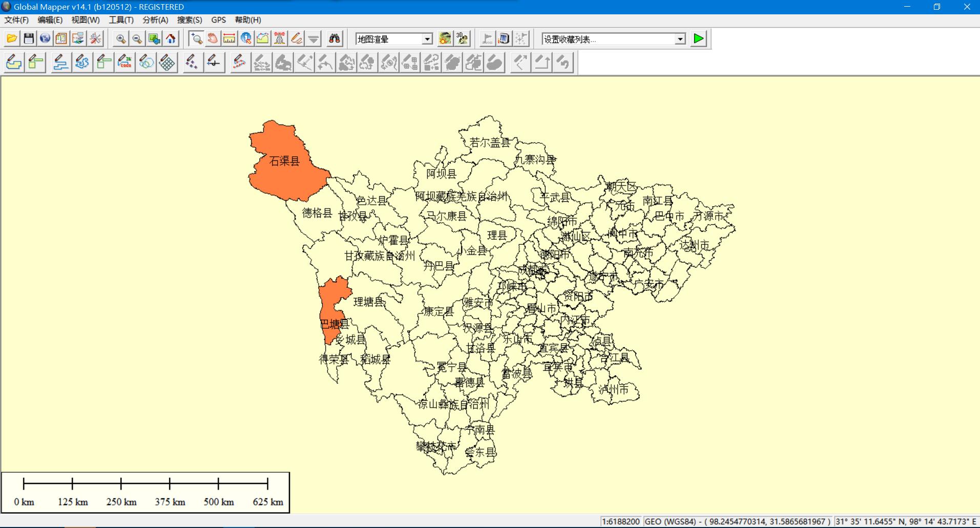Click the Zoom Out magnifier icon
Viewport: 980px width, 528px height.
pos(137,39)
